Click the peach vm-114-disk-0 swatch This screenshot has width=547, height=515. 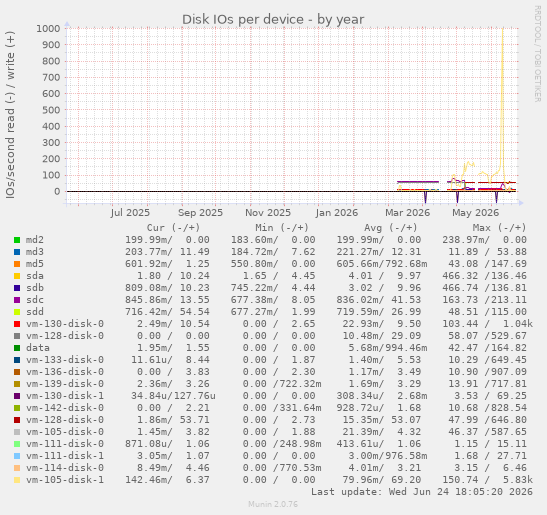pyautogui.click(x=17, y=468)
